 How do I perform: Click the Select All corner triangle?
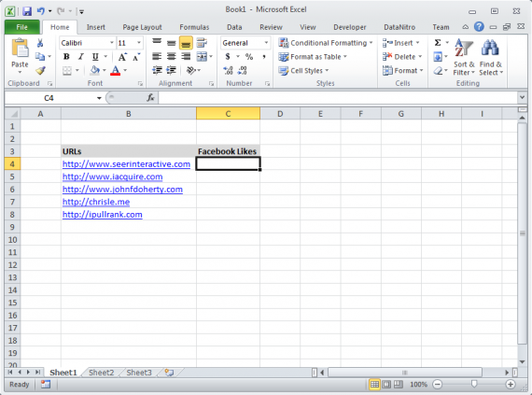pyautogui.click(x=12, y=114)
